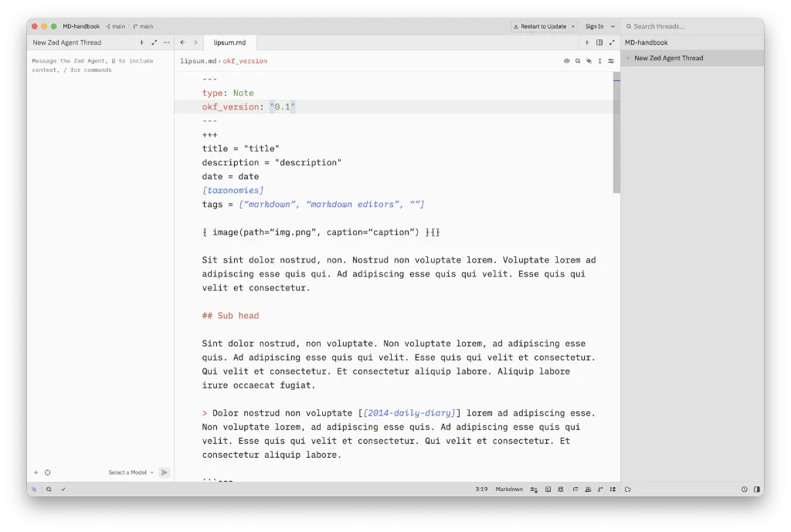791x532 pixels.
Task: Open collaboration panel people icon
Action: click(588, 489)
